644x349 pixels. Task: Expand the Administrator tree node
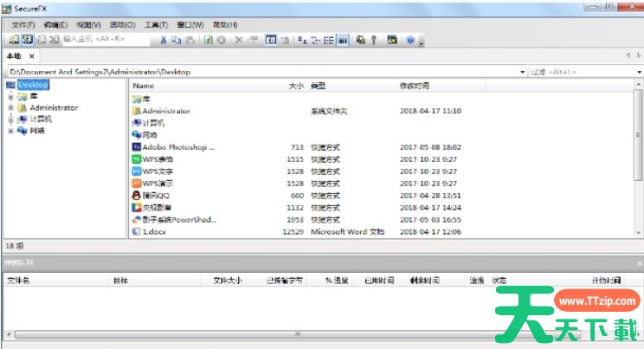coord(10,108)
